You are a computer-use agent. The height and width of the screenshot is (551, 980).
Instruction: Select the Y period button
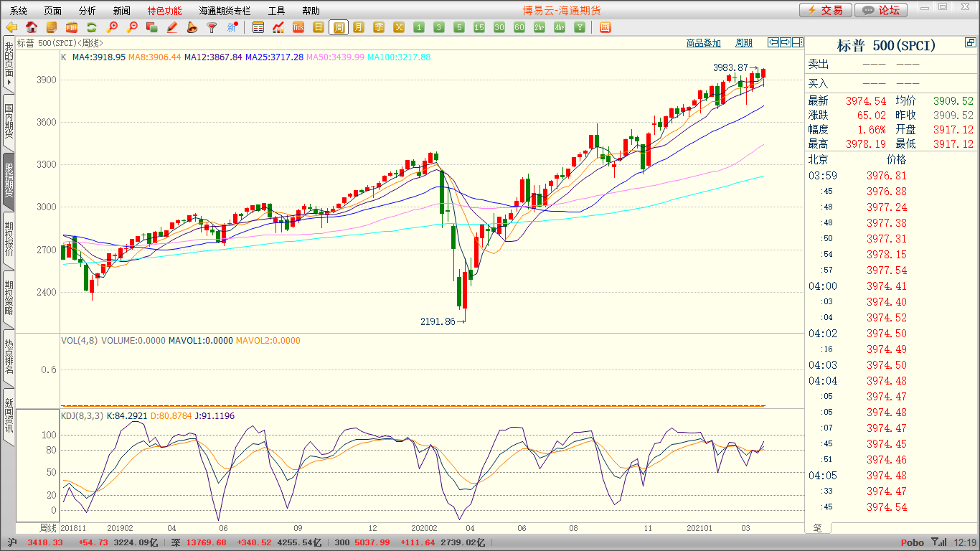[580, 27]
